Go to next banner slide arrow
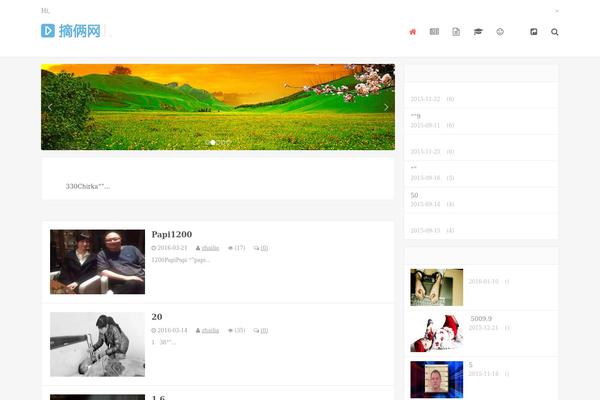600x400 pixels. (386, 107)
